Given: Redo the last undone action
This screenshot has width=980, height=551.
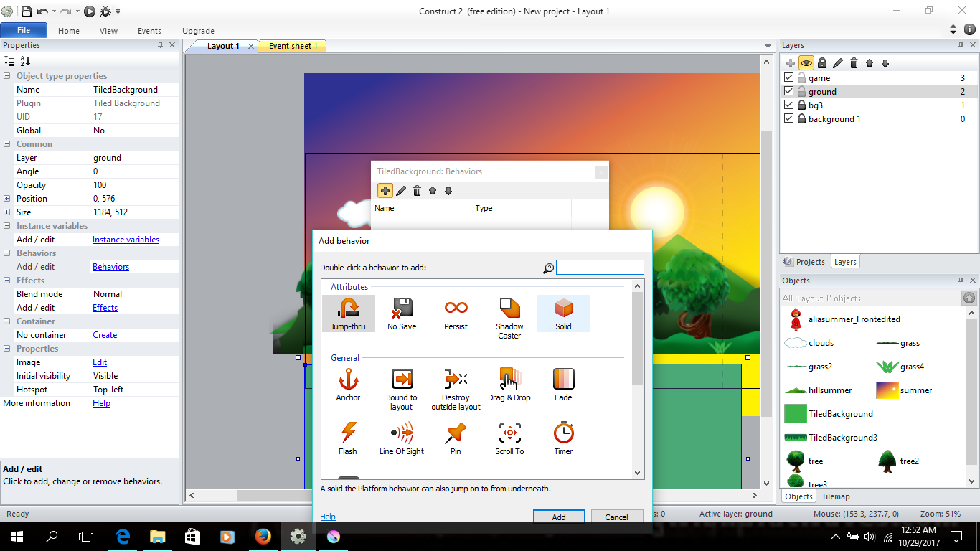Looking at the screenshot, I should click(66, 11).
